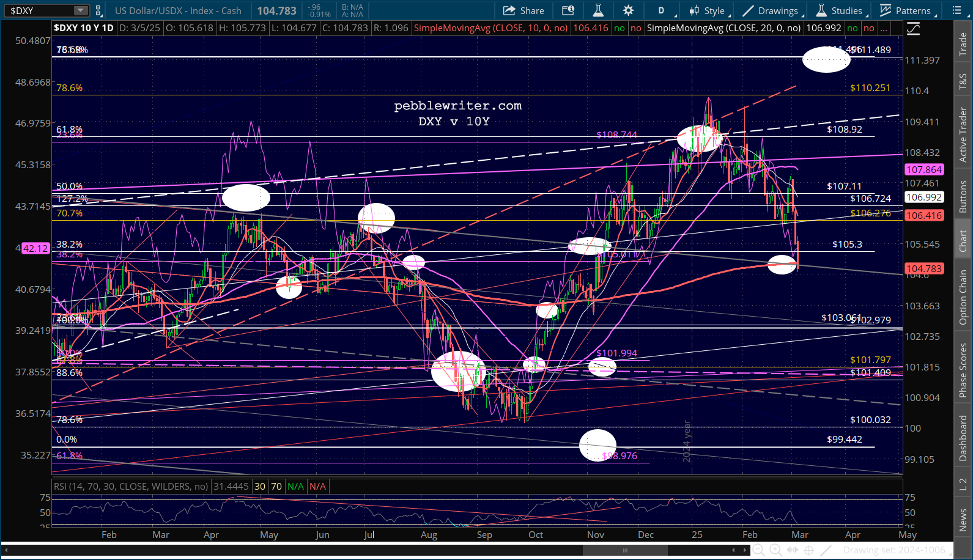Click the last price 104.783 in the header

[276, 10]
